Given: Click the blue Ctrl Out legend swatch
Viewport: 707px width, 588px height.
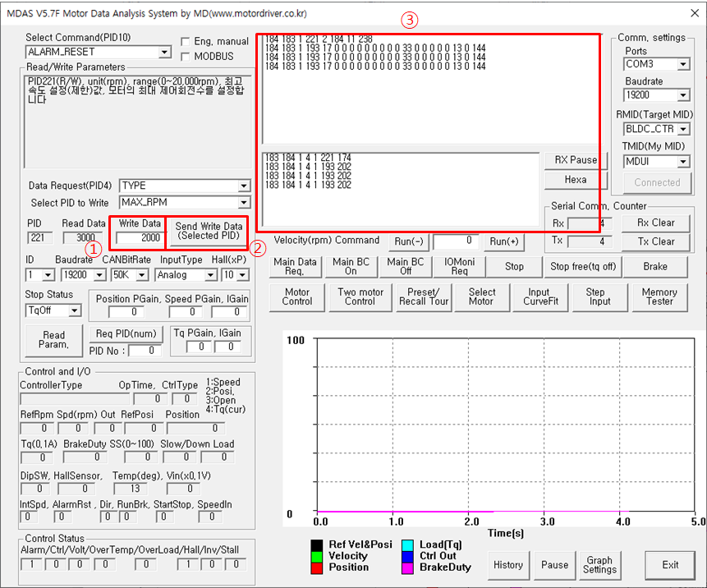Looking at the screenshot, I should pos(407,557).
